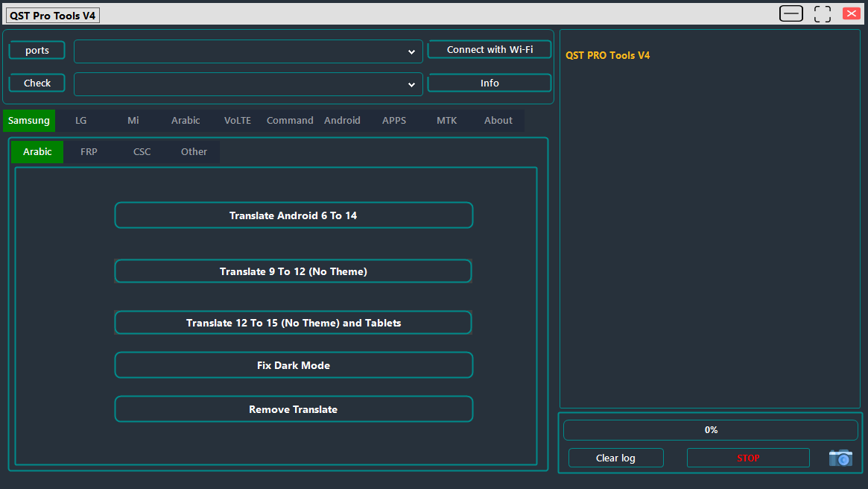Switch to the MTK tab
The height and width of the screenshot is (489, 868).
pyautogui.click(x=446, y=120)
